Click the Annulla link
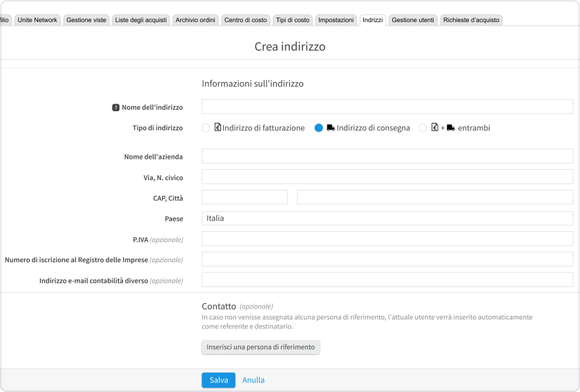The height and width of the screenshot is (392, 580). point(253,380)
